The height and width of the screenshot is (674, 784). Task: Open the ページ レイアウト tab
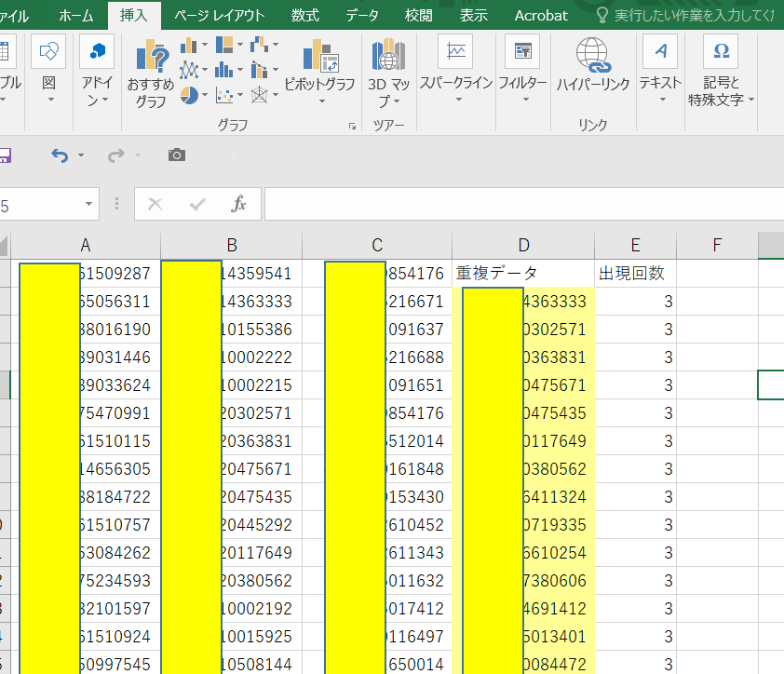point(220,16)
